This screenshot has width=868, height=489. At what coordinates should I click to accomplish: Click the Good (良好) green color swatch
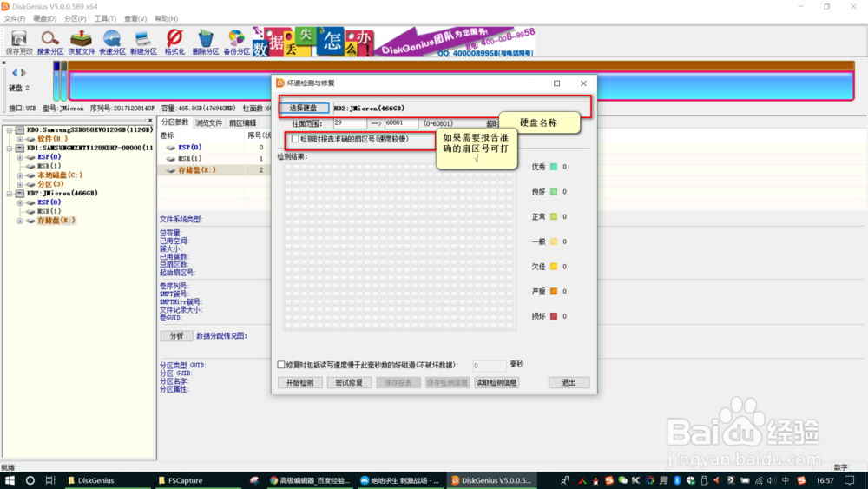pos(554,192)
